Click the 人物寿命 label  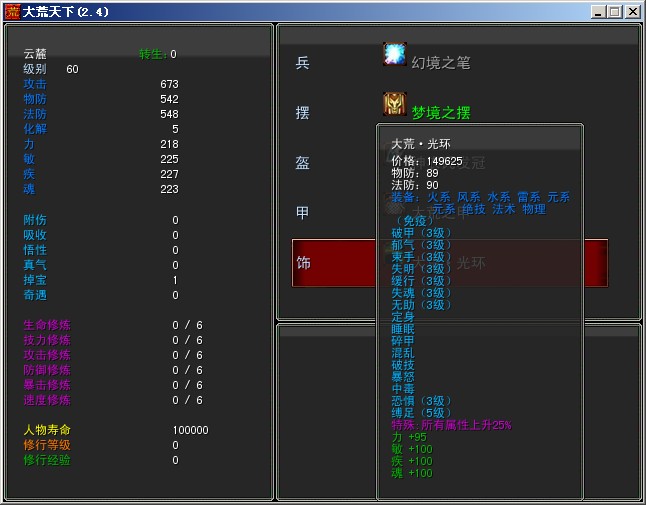[x=47, y=430]
